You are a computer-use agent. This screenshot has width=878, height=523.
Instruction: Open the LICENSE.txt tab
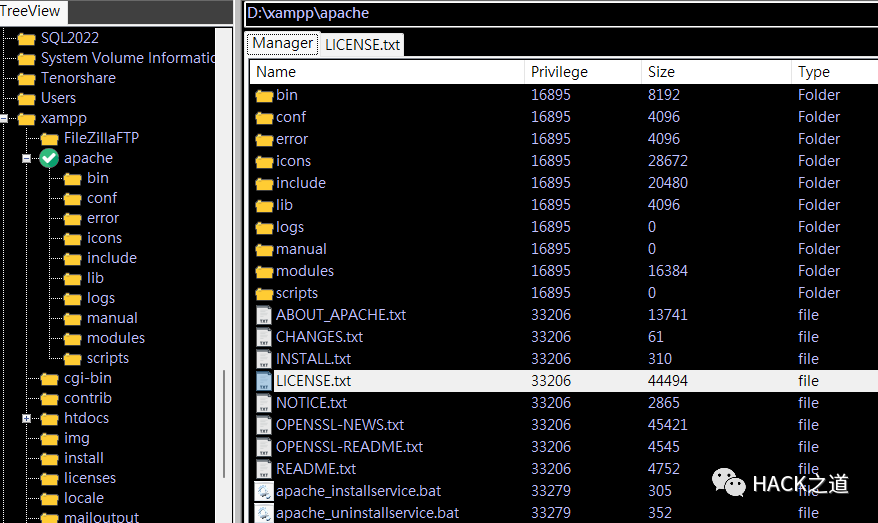click(362, 45)
